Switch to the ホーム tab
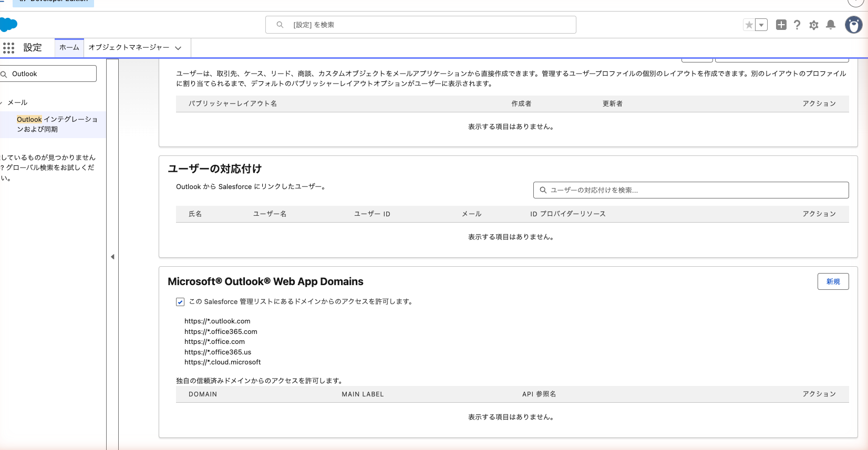 [x=69, y=47]
